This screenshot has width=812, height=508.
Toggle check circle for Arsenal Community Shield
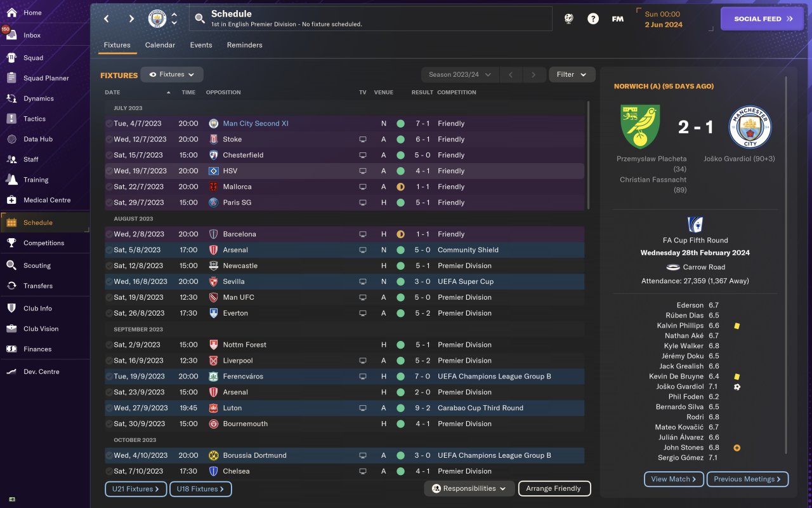(x=109, y=250)
